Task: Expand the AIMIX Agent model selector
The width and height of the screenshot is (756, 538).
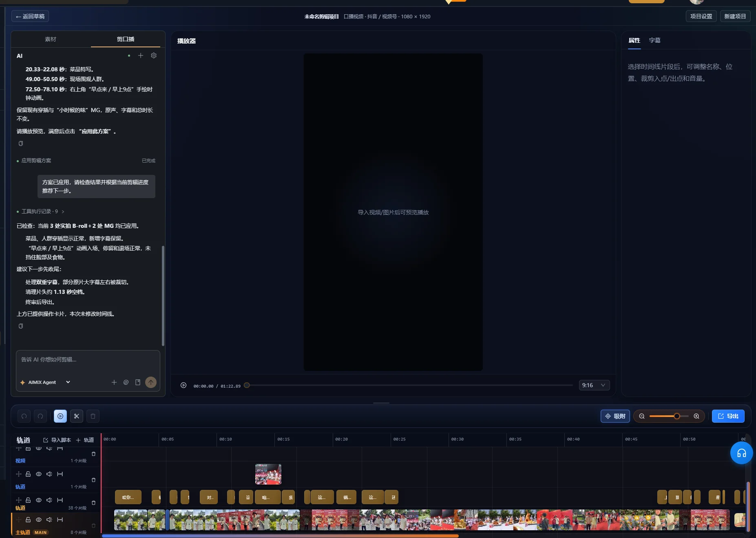Action: (x=45, y=382)
